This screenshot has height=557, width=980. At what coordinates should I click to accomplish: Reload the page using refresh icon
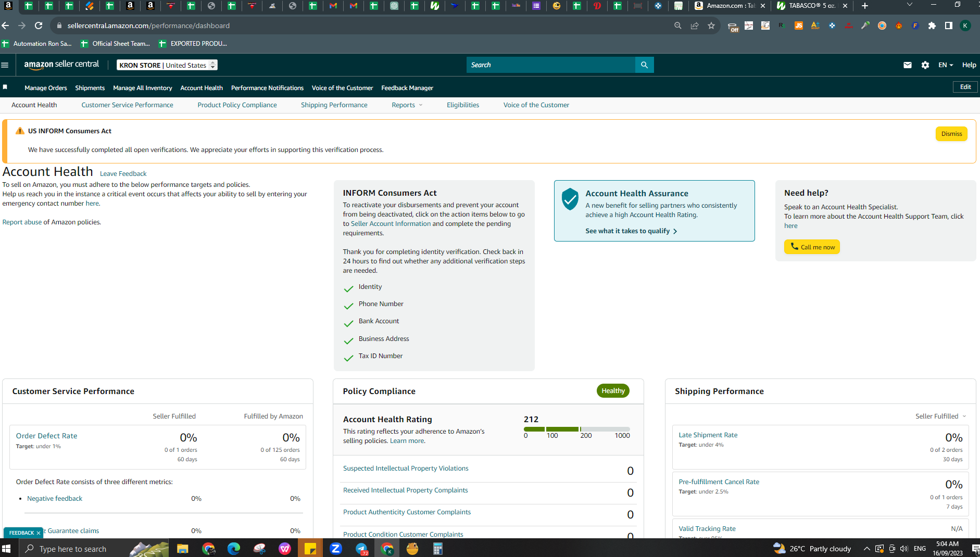pyautogui.click(x=39, y=26)
